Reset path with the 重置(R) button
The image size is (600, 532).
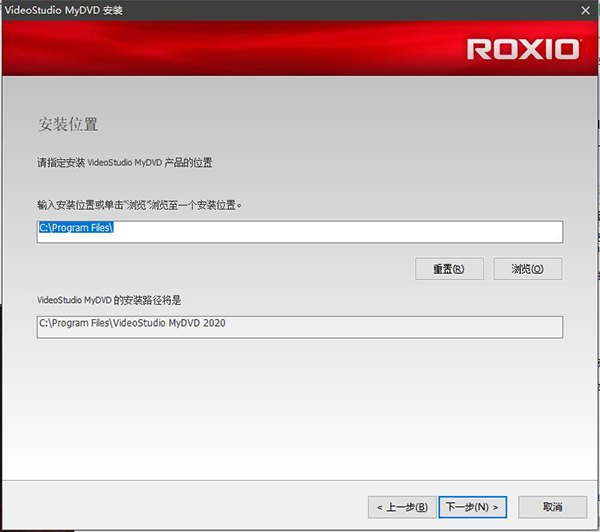tap(449, 269)
